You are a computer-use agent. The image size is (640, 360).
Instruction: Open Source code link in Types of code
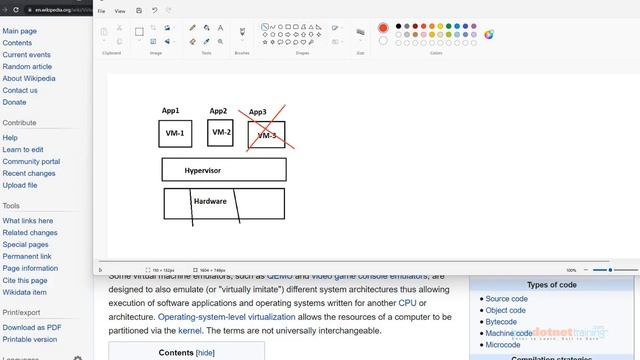point(507,299)
